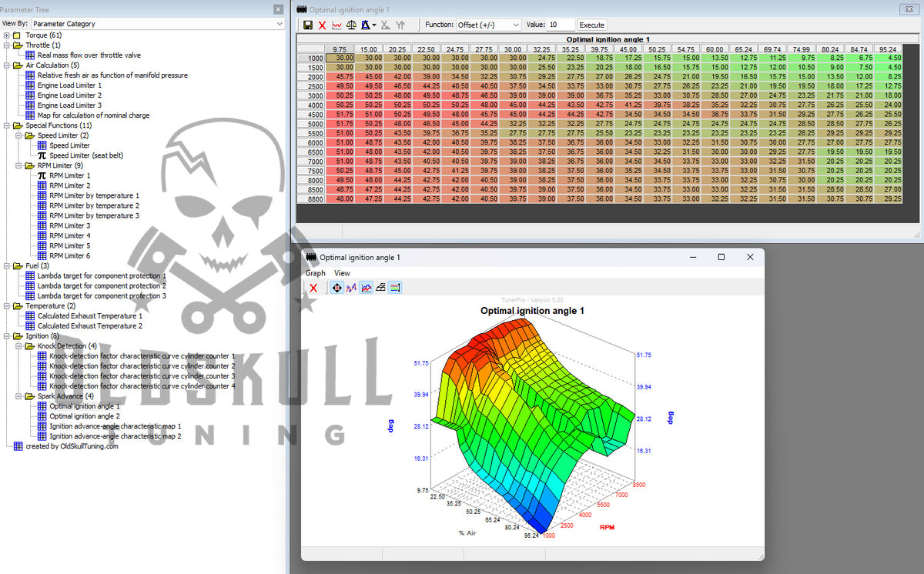Click the greyed X-axis icon in table toolbar

point(386,25)
